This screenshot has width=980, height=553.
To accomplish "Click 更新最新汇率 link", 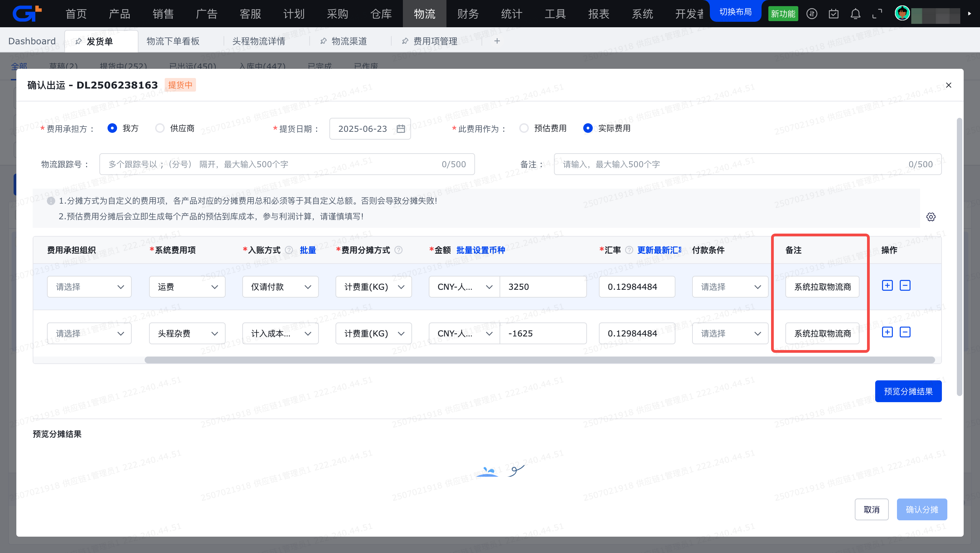I will click(x=660, y=250).
